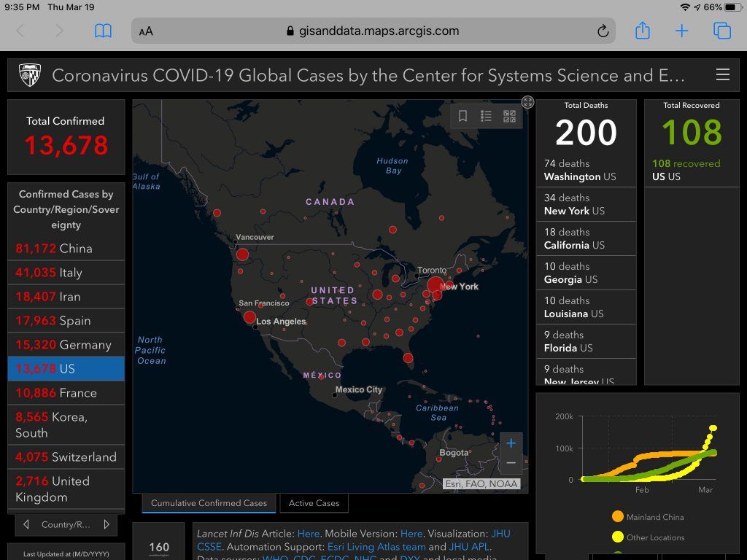
Task: Open the dashboard hamburger menu
Action: tap(722, 75)
